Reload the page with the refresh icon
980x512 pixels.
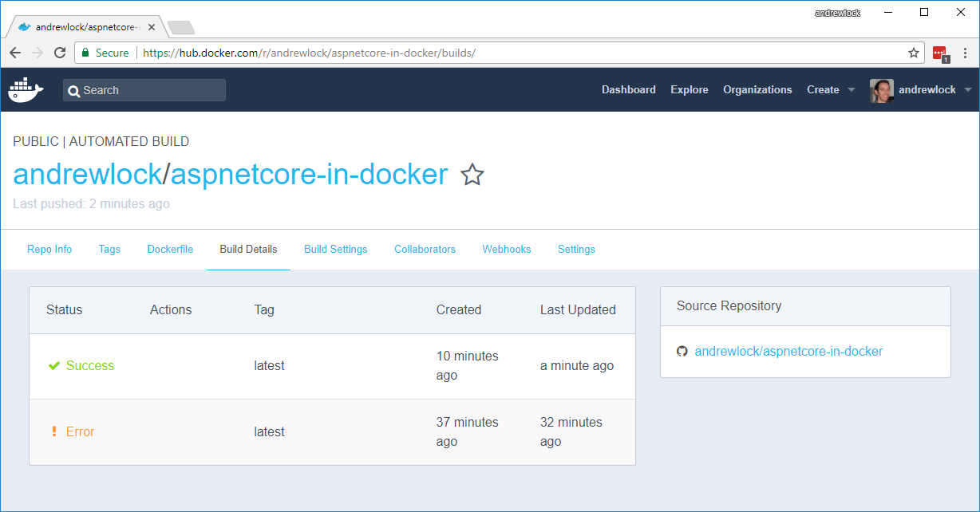pyautogui.click(x=60, y=53)
